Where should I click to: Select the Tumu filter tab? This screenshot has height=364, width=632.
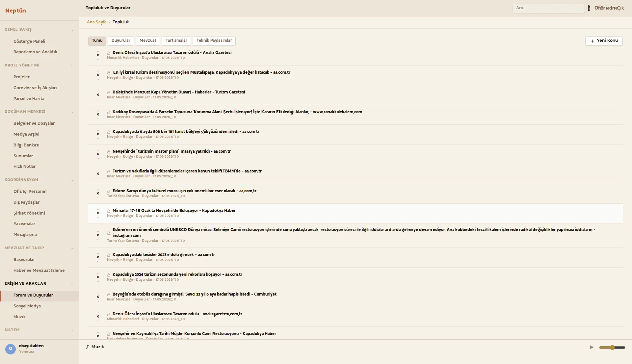tap(97, 40)
